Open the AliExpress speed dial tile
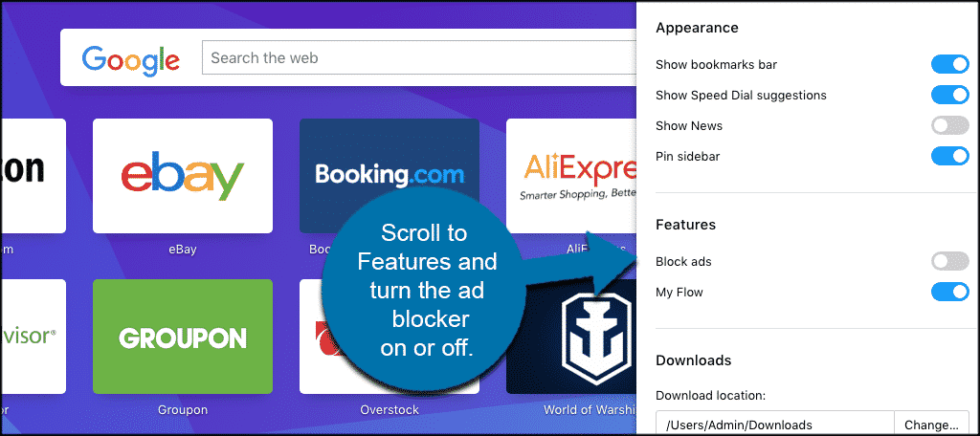 tap(571, 176)
